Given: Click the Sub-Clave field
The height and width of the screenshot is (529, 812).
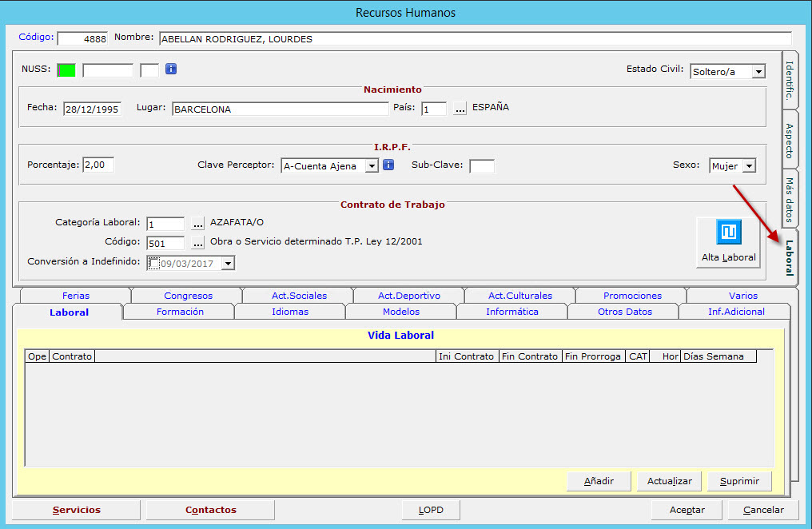Looking at the screenshot, I should coord(482,166).
